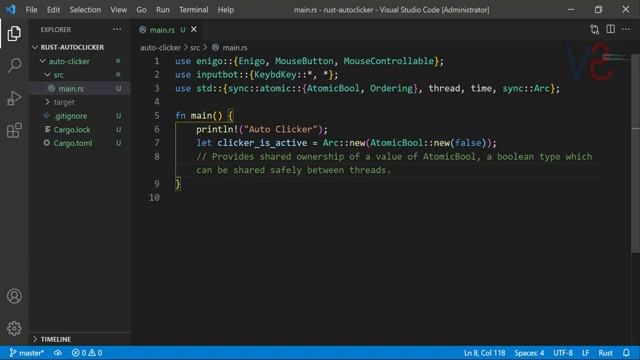Click the main.rs tab file icon
640x360 pixels.
(142, 29)
